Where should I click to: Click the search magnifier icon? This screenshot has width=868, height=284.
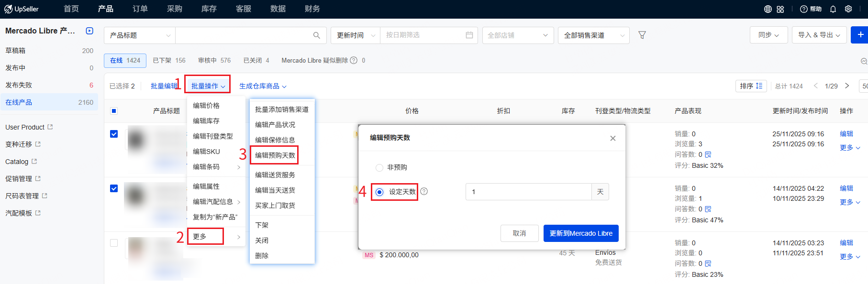click(x=316, y=35)
